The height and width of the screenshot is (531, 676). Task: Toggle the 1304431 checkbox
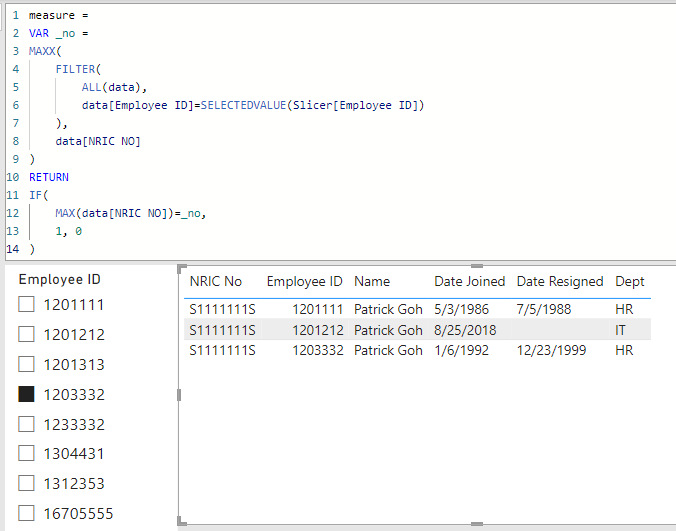tap(26, 453)
